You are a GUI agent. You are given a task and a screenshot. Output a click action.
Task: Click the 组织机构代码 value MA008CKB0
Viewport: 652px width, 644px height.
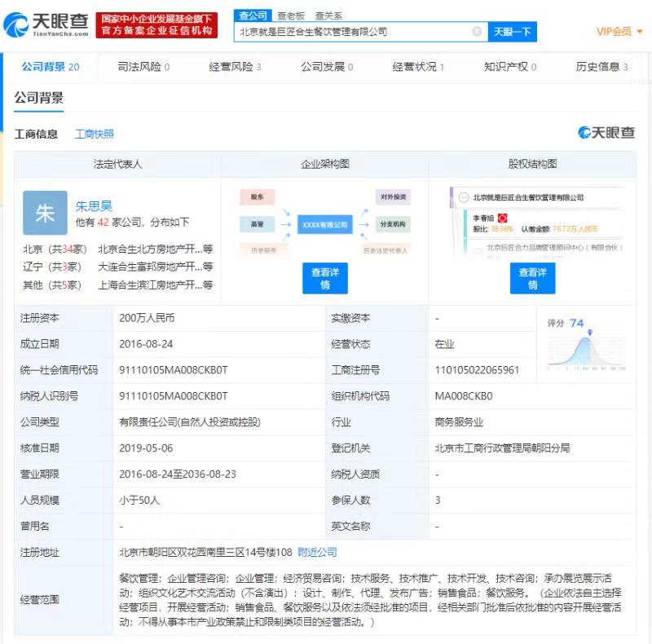(x=464, y=396)
